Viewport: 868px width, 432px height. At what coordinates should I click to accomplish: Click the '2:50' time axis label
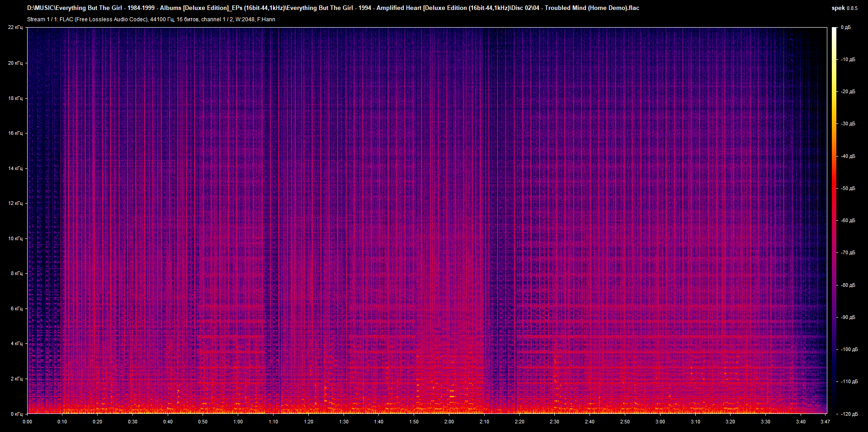pyautogui.click(x=625, y=422)
